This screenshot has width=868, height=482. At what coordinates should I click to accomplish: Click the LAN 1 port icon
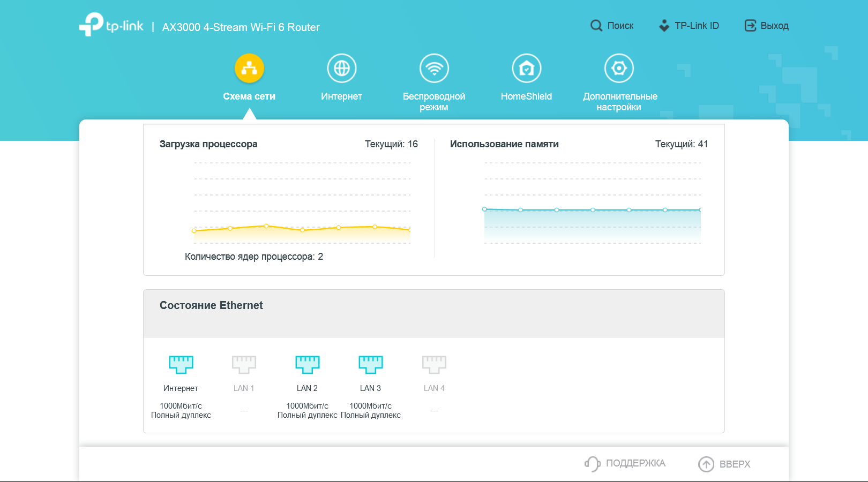[x=244, y=364]
